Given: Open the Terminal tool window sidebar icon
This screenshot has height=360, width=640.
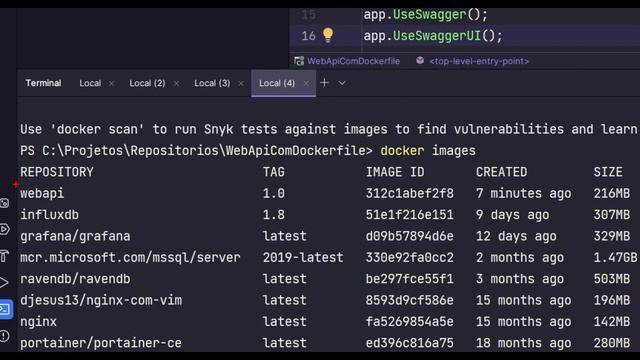Looking at the screenshot, I should (x=5, y=309).
